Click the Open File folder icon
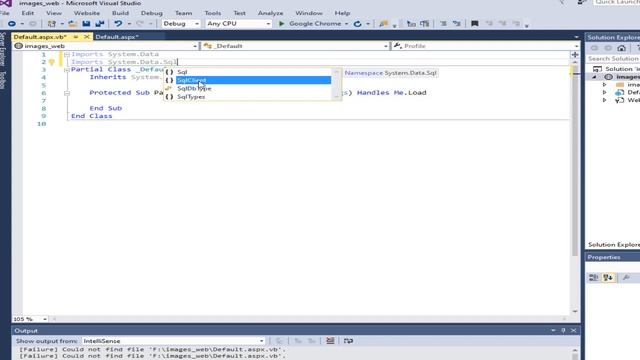The height and width of the screenshot is (360, 640). (73, 24)
